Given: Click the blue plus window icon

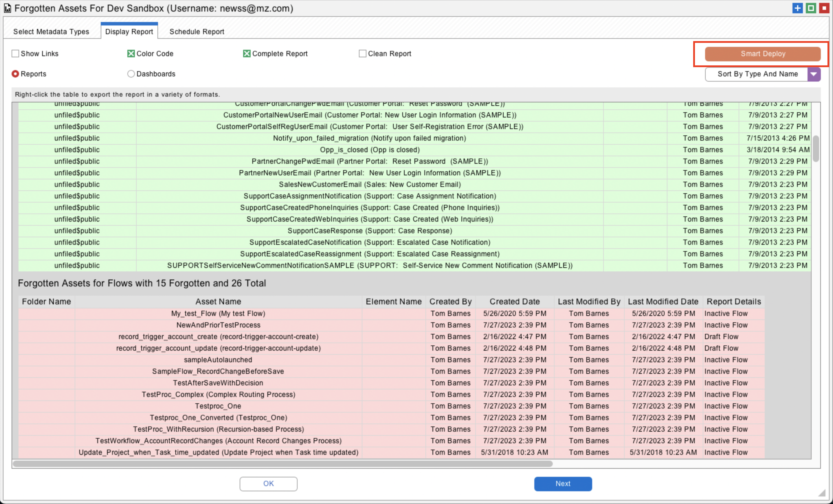Looking at the screenshot, I should 797,8.
